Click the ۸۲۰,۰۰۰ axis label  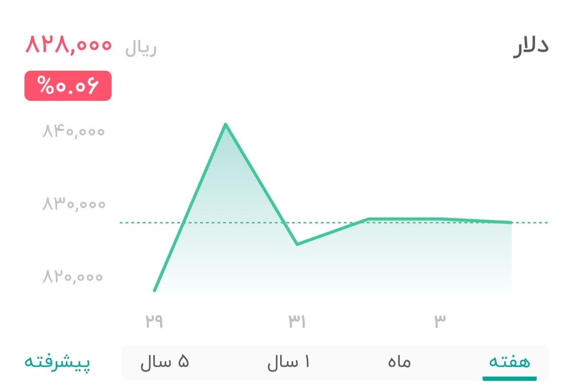click(x=73, y=277)
